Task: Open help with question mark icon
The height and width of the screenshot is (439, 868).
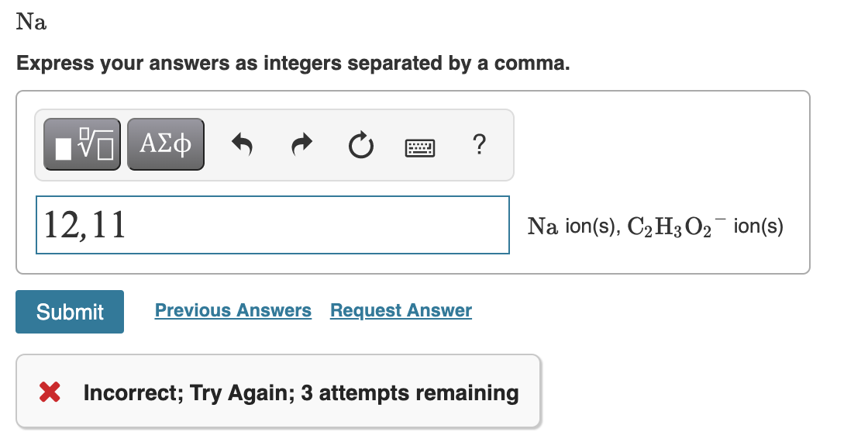Action: [x=480, y=144]
